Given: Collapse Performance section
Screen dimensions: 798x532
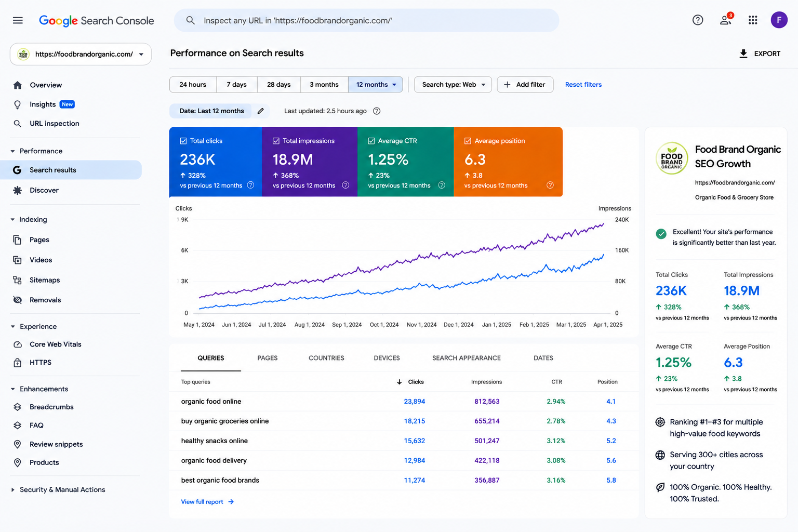Looking at the screenshot, I should [12, 151].
